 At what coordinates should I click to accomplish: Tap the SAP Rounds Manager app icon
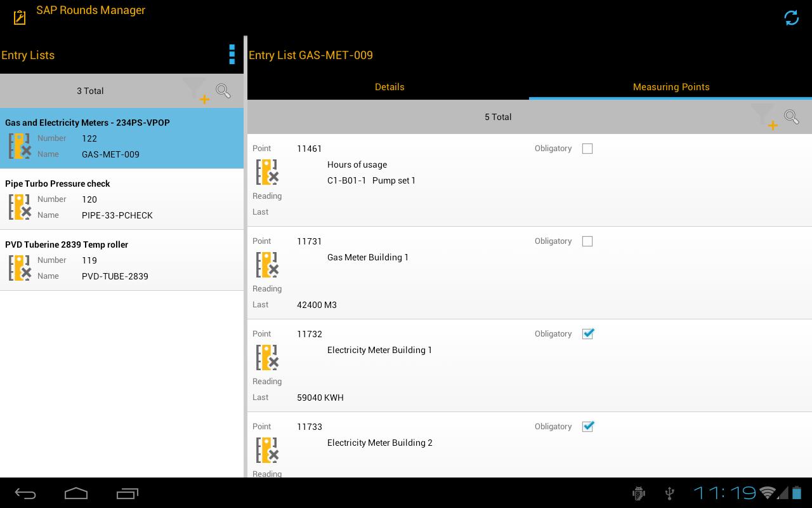(20, 17)
